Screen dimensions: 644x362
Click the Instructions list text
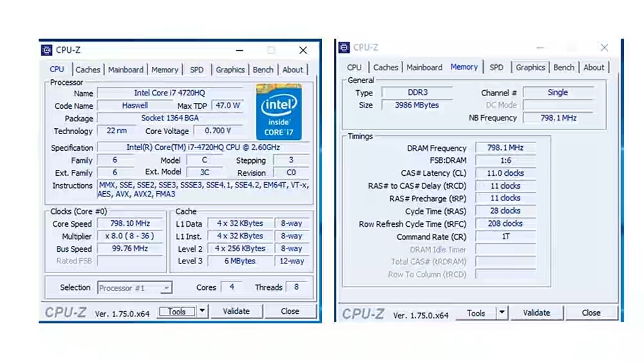pyautogui.click(x=204, y=189)
